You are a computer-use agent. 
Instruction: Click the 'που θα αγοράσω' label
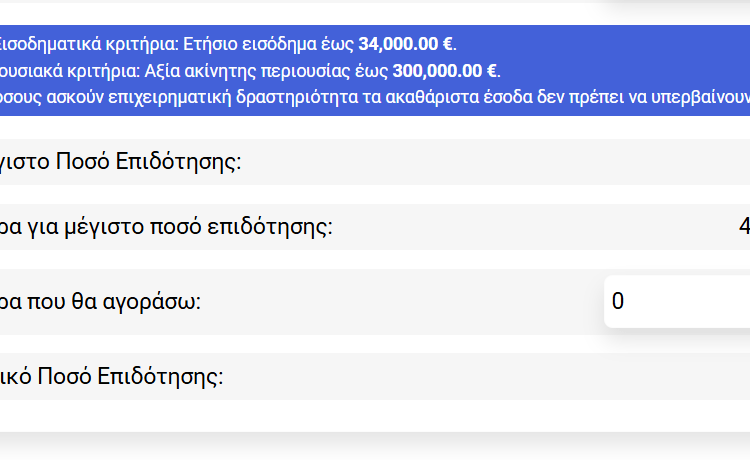coord(100,301)
